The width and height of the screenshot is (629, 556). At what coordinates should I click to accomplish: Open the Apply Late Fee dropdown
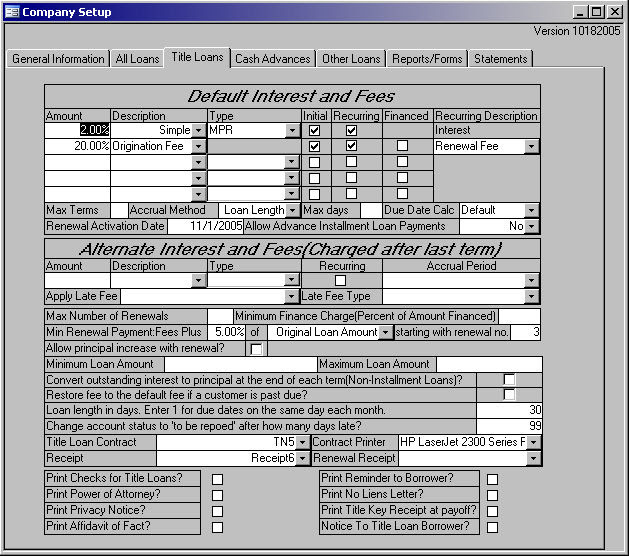(292, 296)
